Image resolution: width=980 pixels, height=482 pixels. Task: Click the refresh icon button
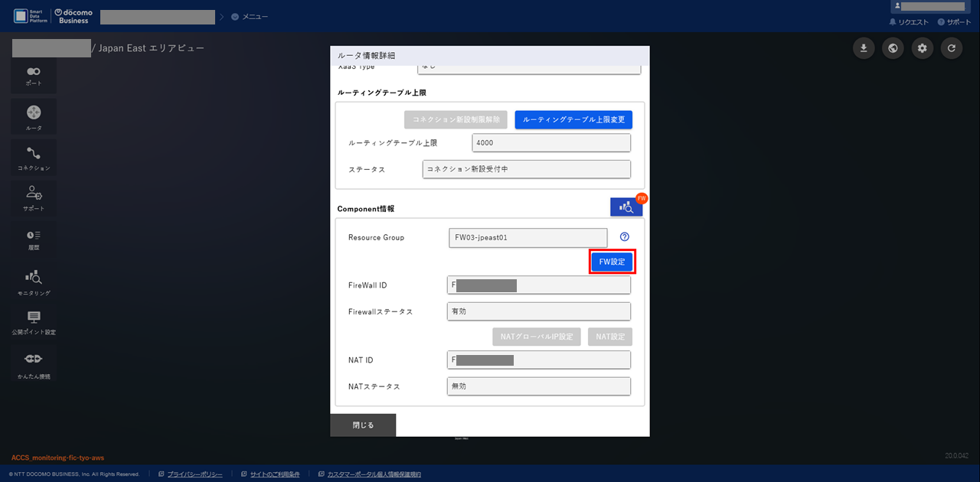(951, 48)
